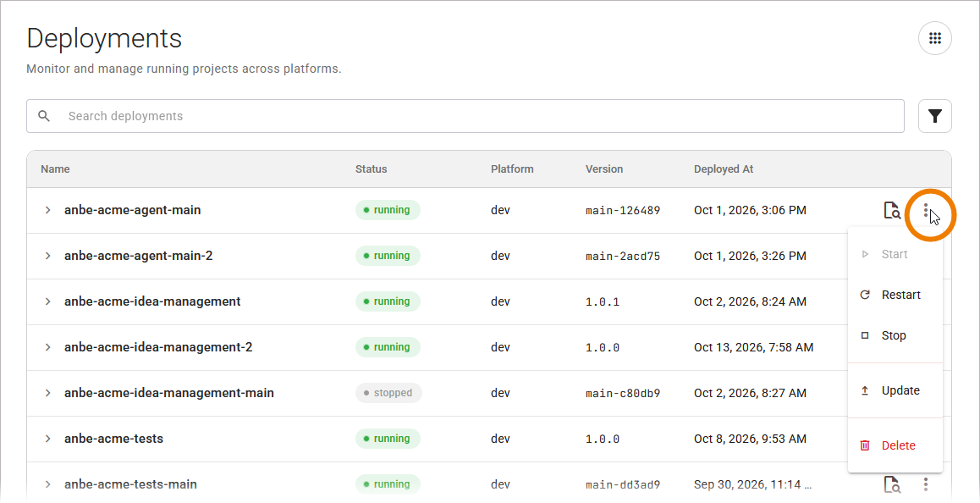980x503 pixels.
Task: Click the Status column header
Action: point(372,169)
